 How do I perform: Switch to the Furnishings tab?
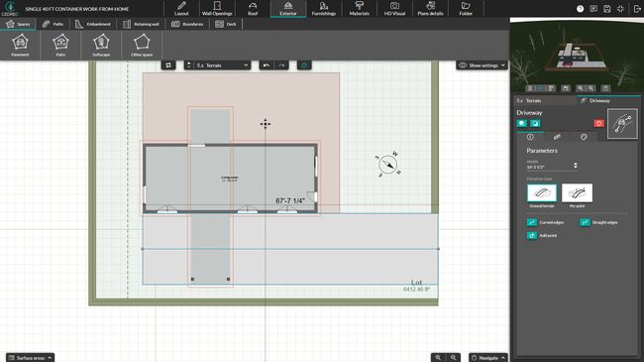click(x=324, y=8)
